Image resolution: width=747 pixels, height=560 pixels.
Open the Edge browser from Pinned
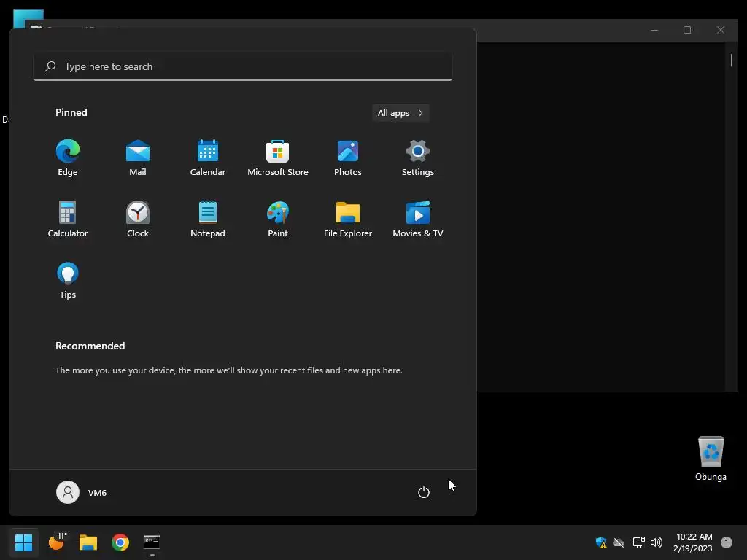point(68,158)
